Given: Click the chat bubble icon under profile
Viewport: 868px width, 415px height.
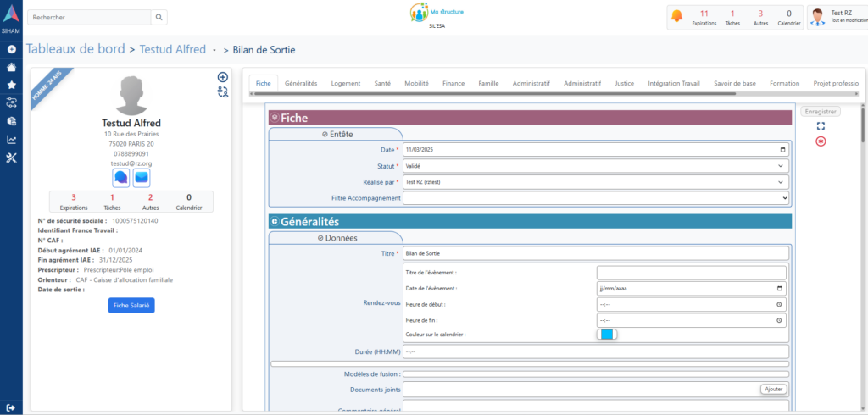Looking at the screenshot, I should [121, 178].
